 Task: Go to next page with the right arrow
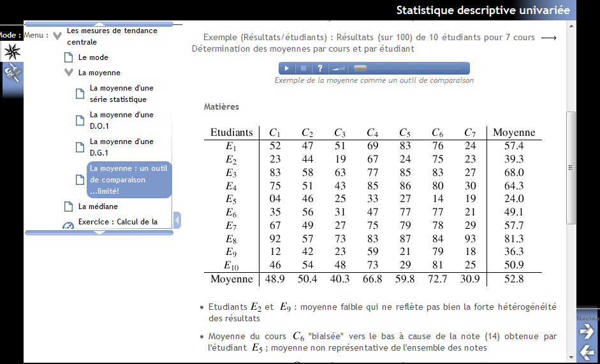point(587,331)
